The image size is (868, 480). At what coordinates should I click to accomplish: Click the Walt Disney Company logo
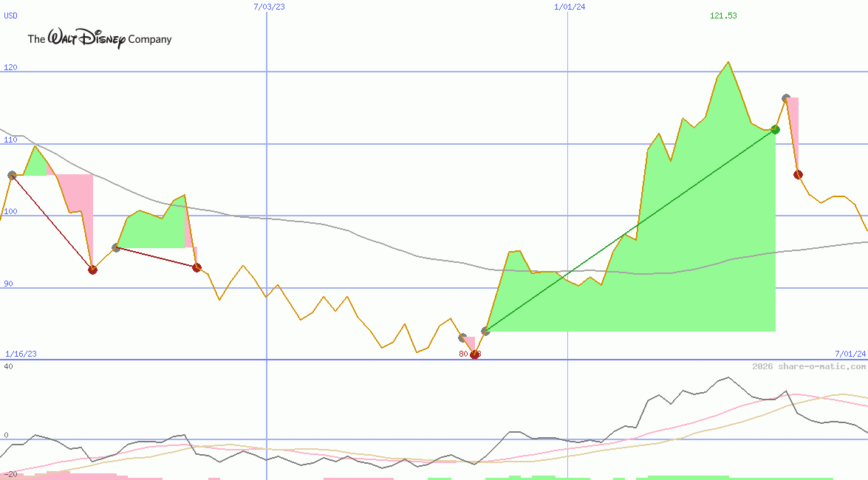point(99,39)
